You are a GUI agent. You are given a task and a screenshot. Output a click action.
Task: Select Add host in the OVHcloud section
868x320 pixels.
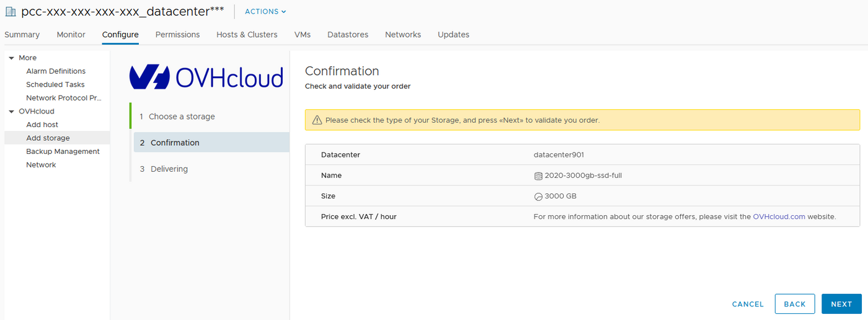coord(42,125)
